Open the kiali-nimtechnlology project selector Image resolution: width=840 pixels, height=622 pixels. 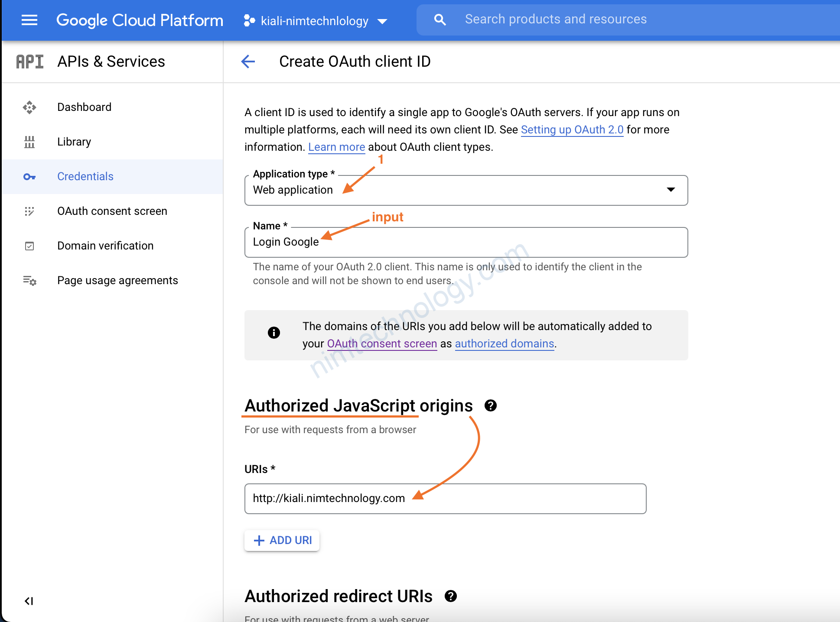pyautogui.click(x=315, y=21)
